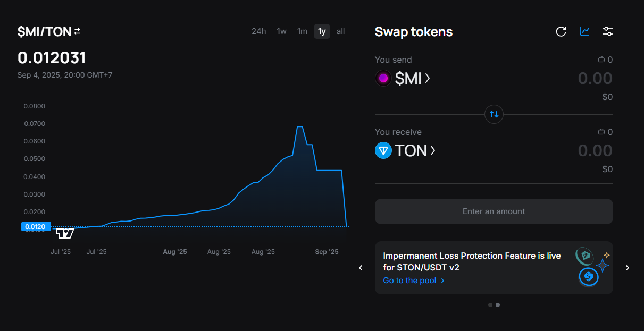Go to previous promo banner
The image size is (644, 331).
361,268
